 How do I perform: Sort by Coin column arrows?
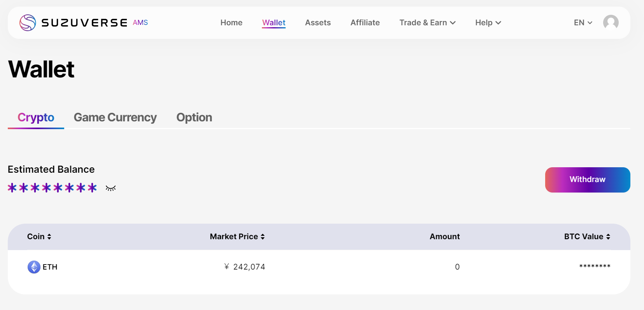pyautogui.click(x=49, y=236)
